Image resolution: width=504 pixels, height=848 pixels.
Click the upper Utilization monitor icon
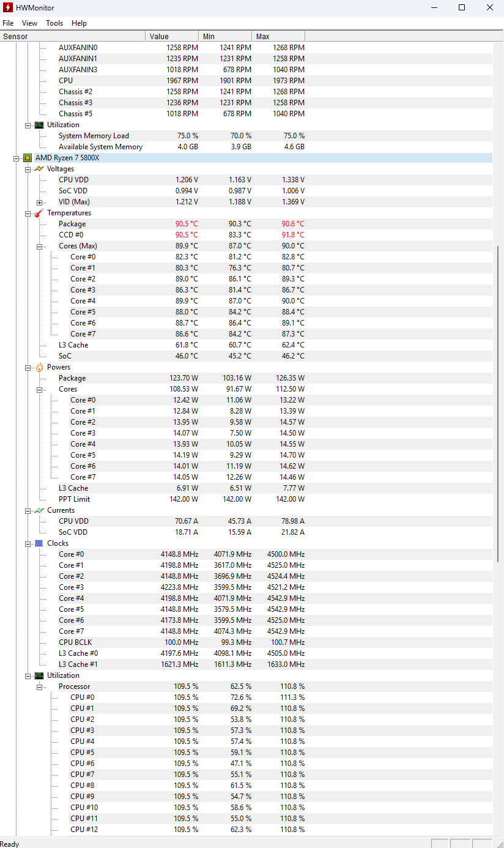(x=39, y=125)
